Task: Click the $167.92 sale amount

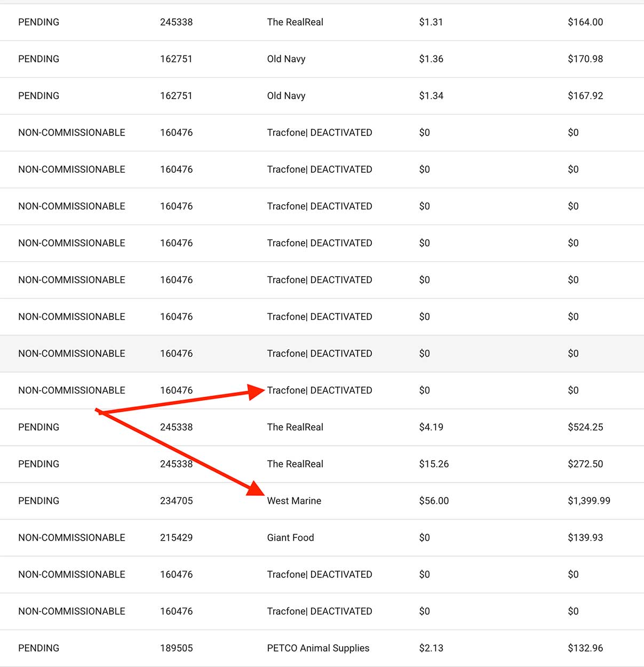Action: click(585, 95)
